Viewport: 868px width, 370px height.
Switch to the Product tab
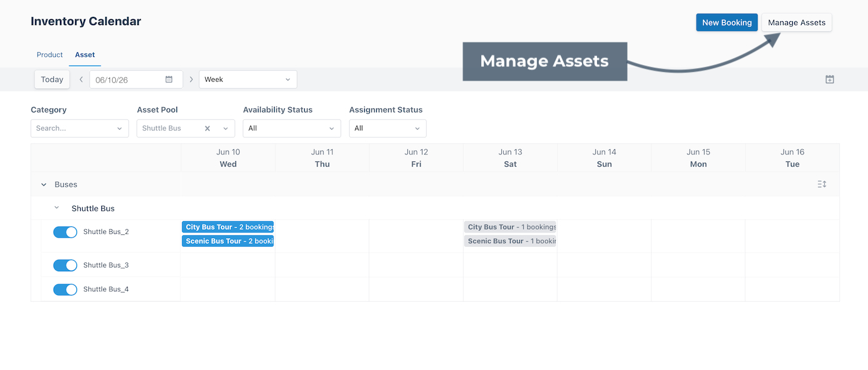tap(49, 55)
